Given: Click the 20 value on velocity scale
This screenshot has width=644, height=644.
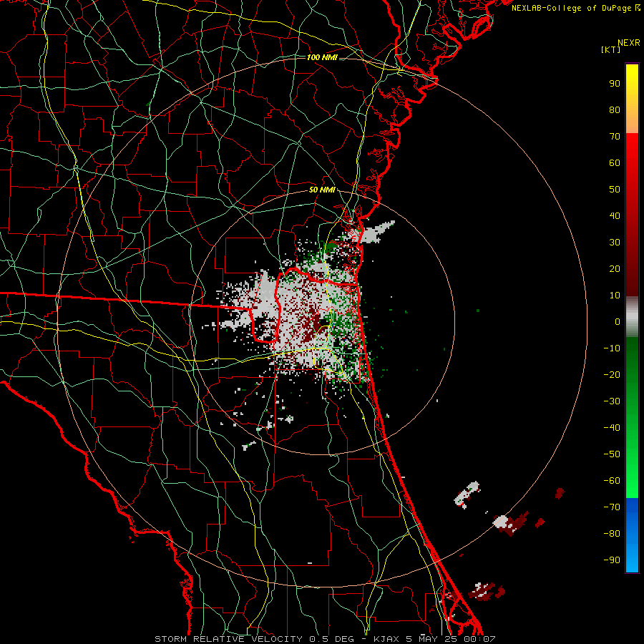Looking at the screenshot, I should click(x=615, y=269).
